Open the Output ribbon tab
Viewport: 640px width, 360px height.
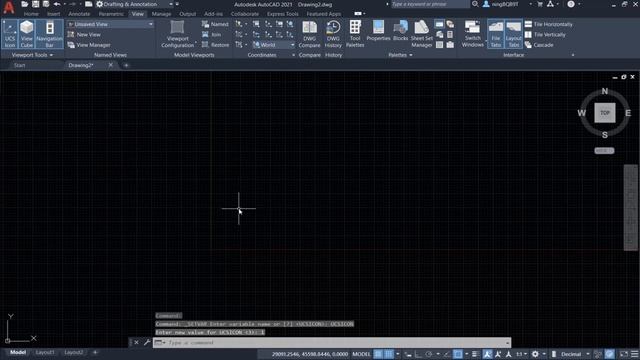point(187,14)
